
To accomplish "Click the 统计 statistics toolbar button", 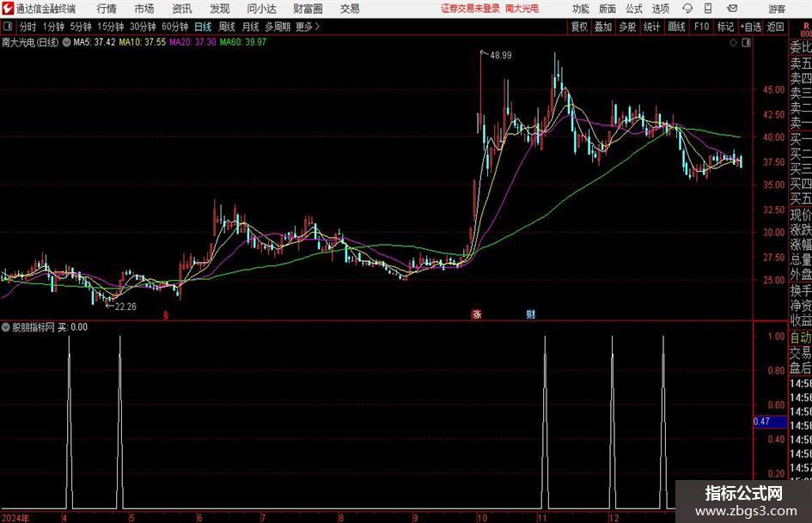I will pos(652,27).
